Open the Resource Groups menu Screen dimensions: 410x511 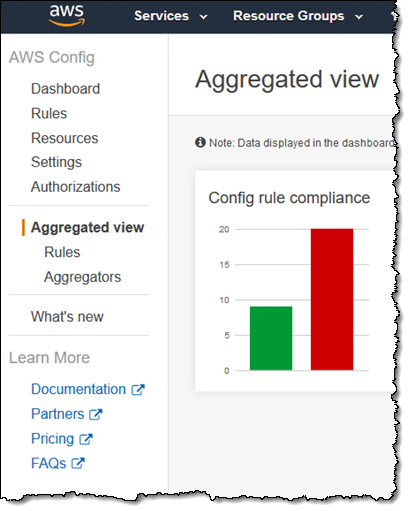click(289, 16)
